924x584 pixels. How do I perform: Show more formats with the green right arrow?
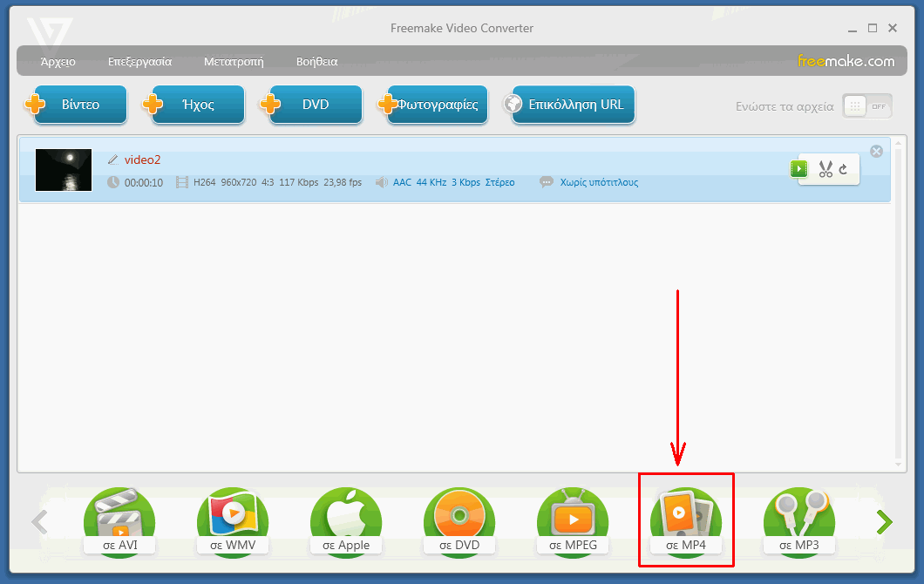[884, 522]
